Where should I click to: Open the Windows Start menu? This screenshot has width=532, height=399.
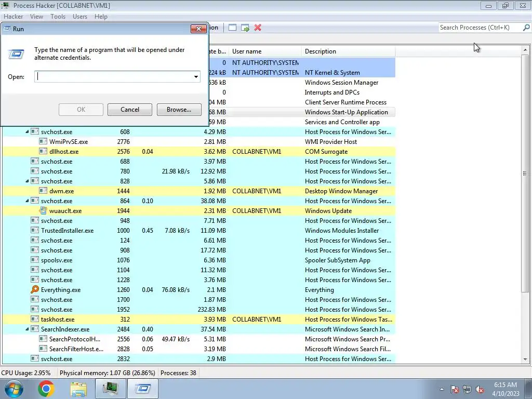(14, 389)
